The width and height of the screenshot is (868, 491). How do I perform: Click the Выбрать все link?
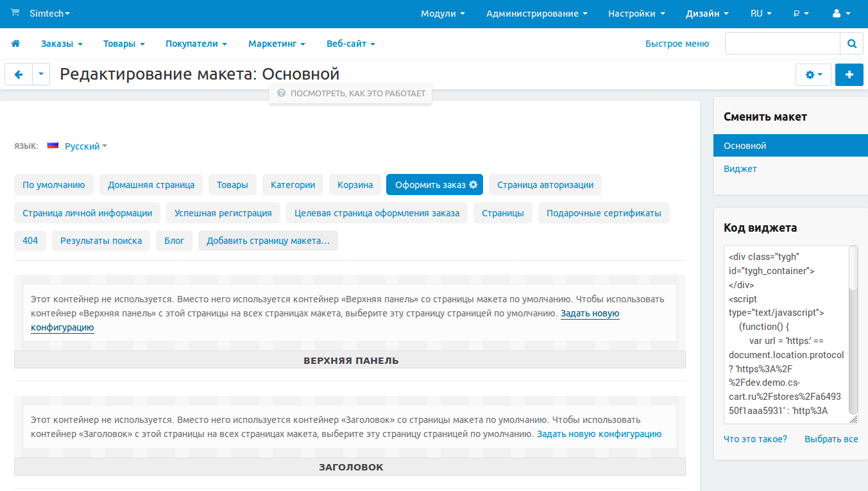coord(831,439)
